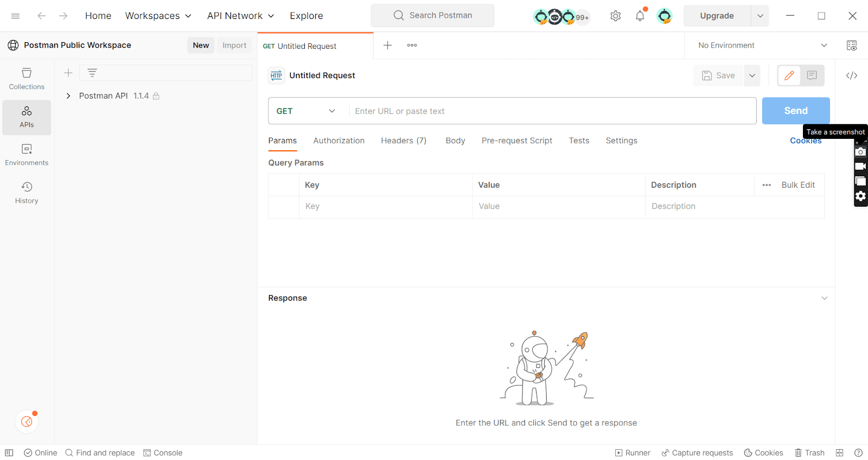Click the filter icon in sidebar

coord(92,73)
